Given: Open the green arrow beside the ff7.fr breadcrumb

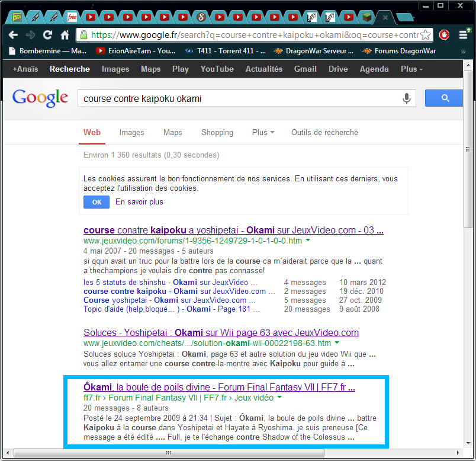Looking at the screenshot, I should click(x=279, y=397).
